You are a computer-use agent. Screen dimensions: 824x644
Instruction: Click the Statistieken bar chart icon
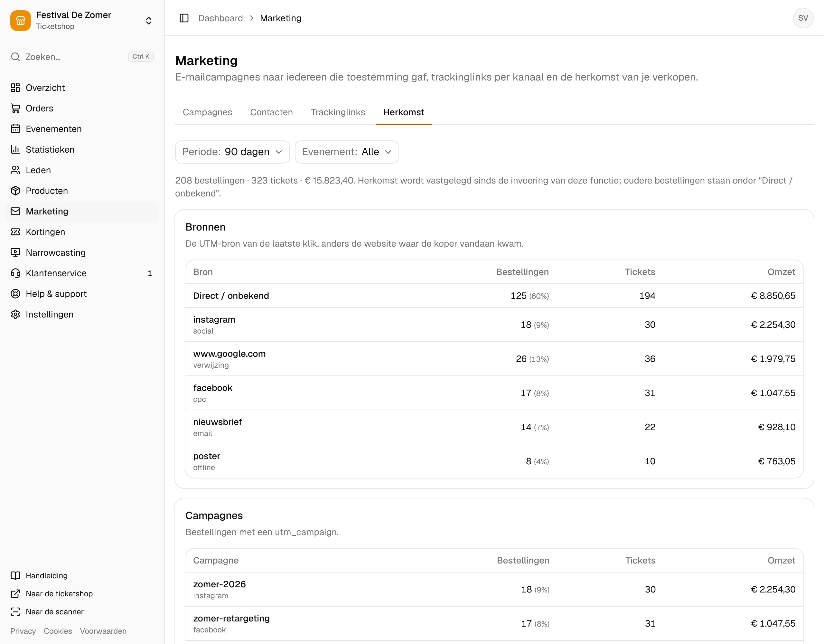pyautogui.click(x=15, y=149)
